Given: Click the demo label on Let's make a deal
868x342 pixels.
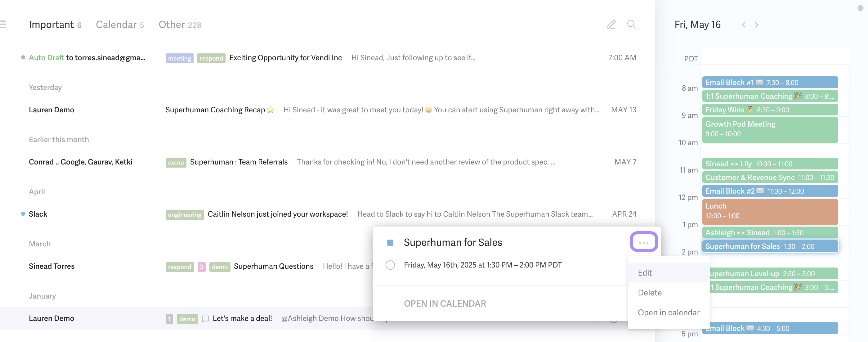Looking at the screenshot, I should click(187, 319).
